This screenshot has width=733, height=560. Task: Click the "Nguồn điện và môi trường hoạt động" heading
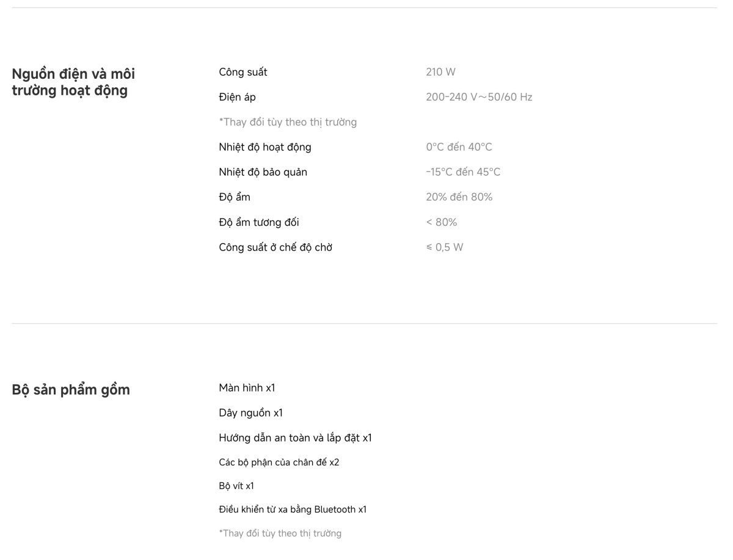point(73,82)
